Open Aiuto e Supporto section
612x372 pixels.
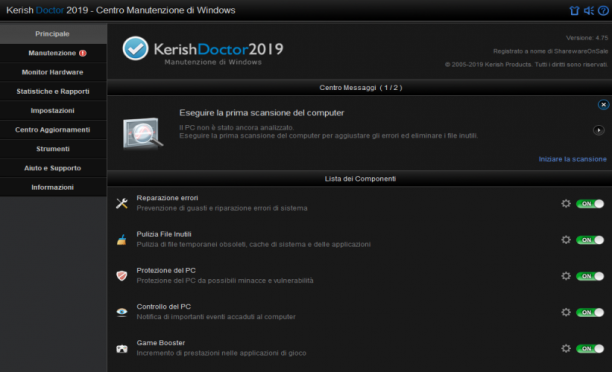[x=53, y=168]
